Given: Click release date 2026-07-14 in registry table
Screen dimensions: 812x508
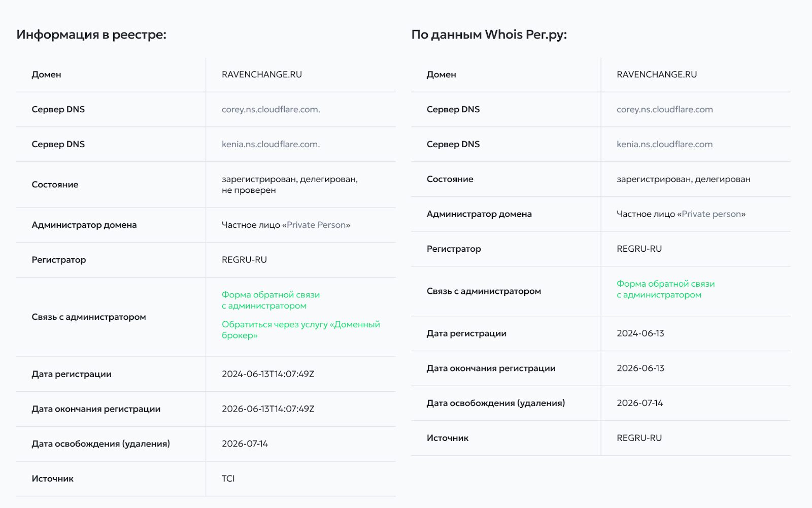Looking at the screenshot, I should [x=245, y=444].
